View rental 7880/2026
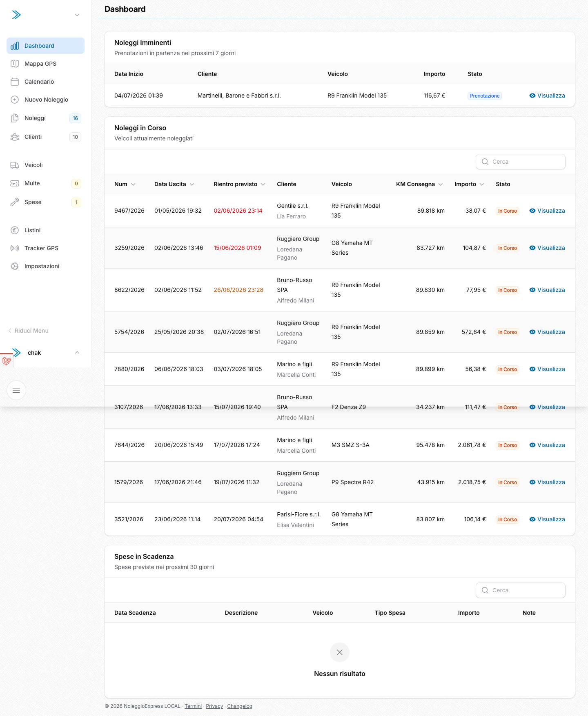This screenshot has height=716, width=588. [x=547, y=369]
